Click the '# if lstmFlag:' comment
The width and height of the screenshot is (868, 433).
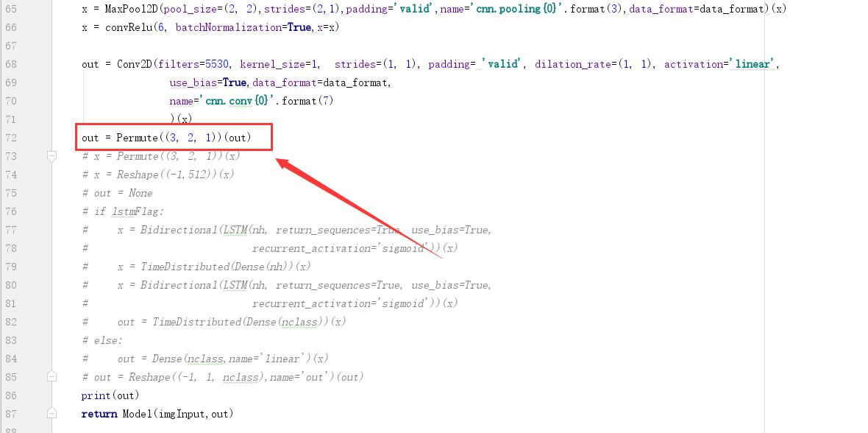click(x=123, y=211)
